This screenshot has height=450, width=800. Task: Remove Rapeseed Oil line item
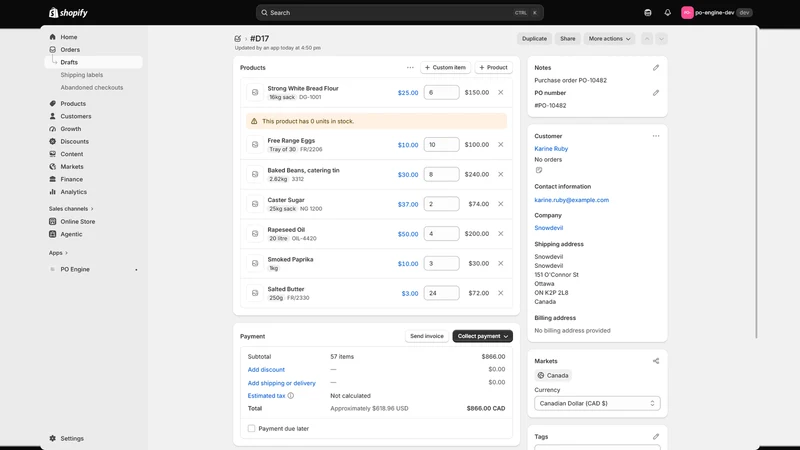pos(501,234)
